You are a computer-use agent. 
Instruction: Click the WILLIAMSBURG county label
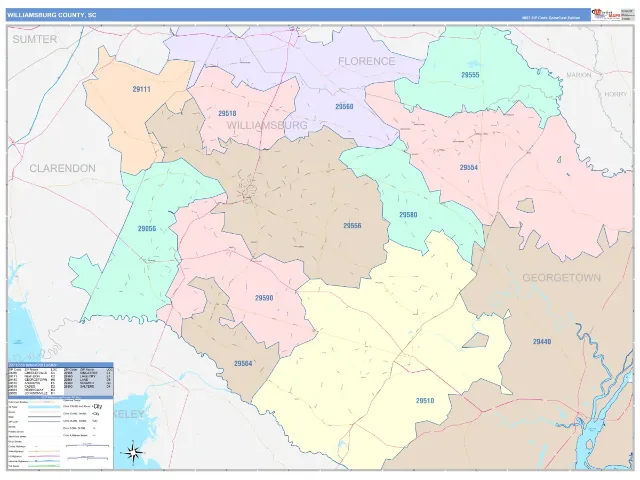(x=267, y=125)
